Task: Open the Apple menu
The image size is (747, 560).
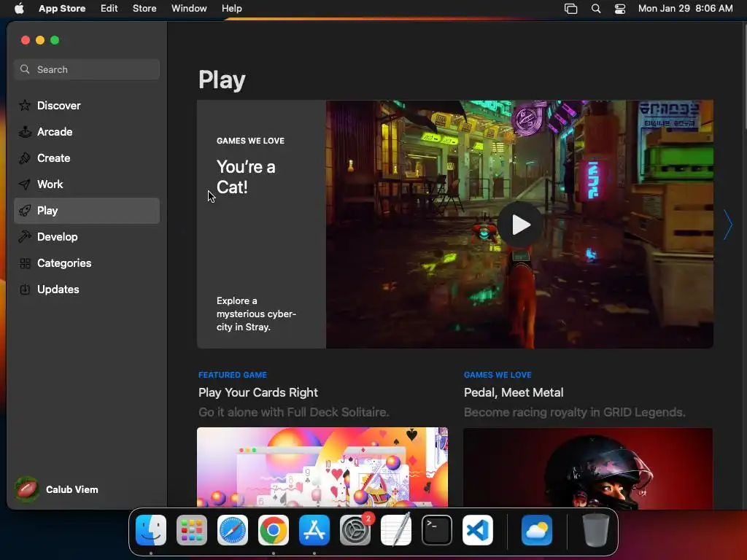Action: (x=19, y=8)
